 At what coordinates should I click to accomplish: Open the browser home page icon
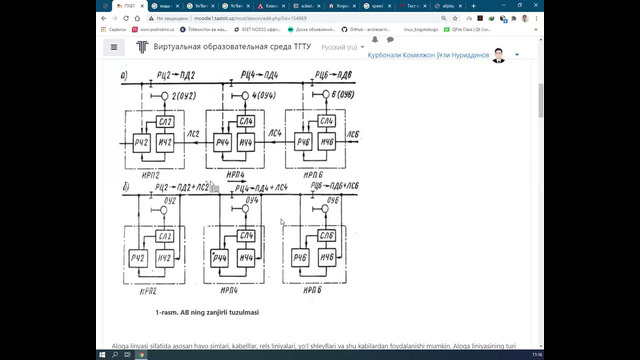click(137, 18)
